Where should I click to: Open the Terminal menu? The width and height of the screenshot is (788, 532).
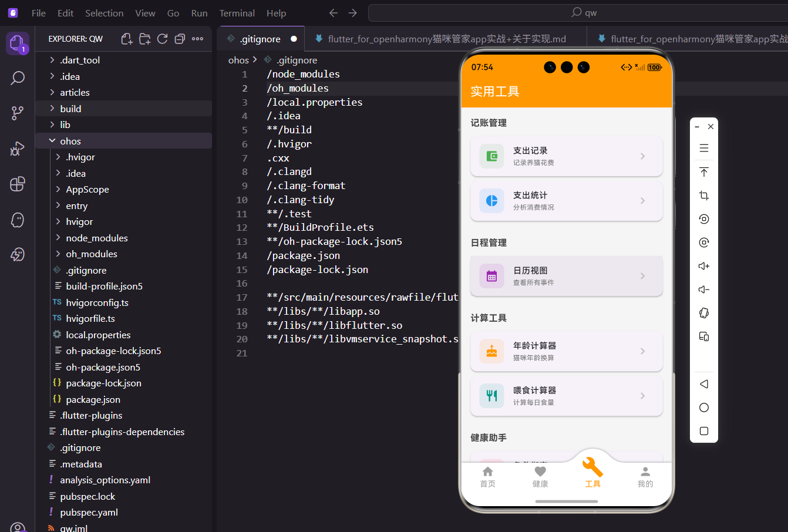237,13
